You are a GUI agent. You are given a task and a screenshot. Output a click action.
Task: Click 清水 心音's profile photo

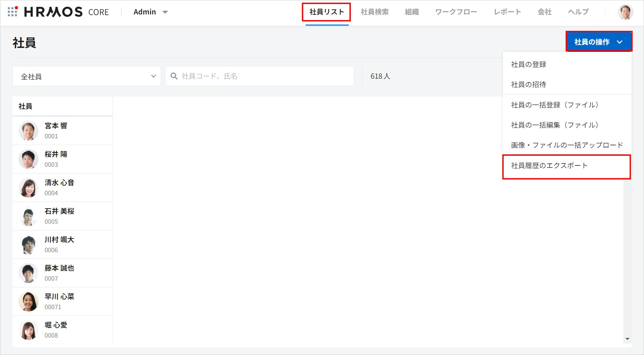click(x=28, y=188)
